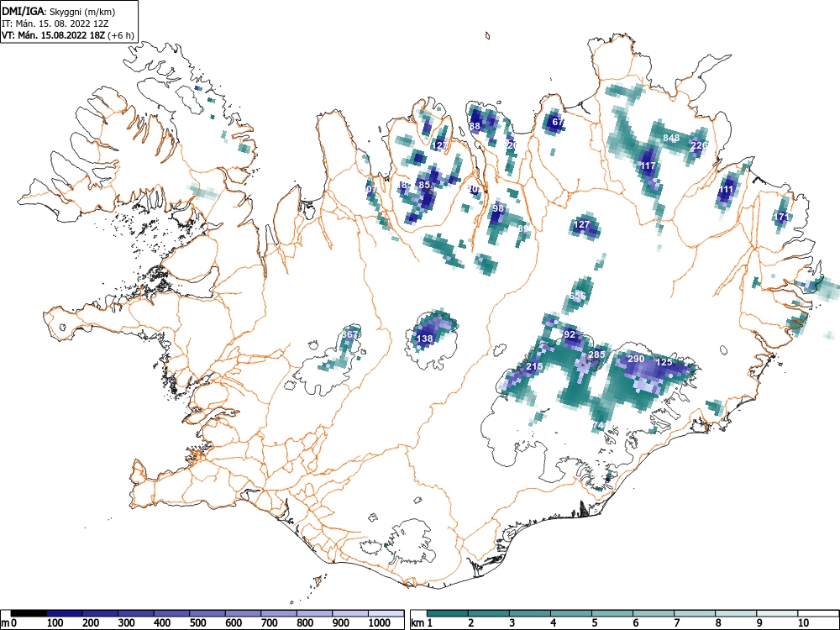This screenshot has width=840, height=630.
Task: Click the '171' visibility value in the east
Action: tap(782, 217)
